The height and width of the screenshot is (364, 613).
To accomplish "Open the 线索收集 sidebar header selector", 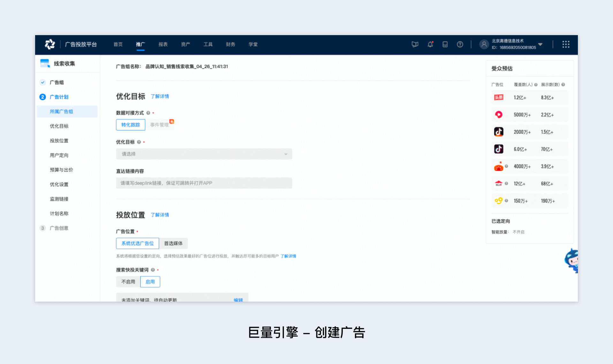I will coord(64,64).
